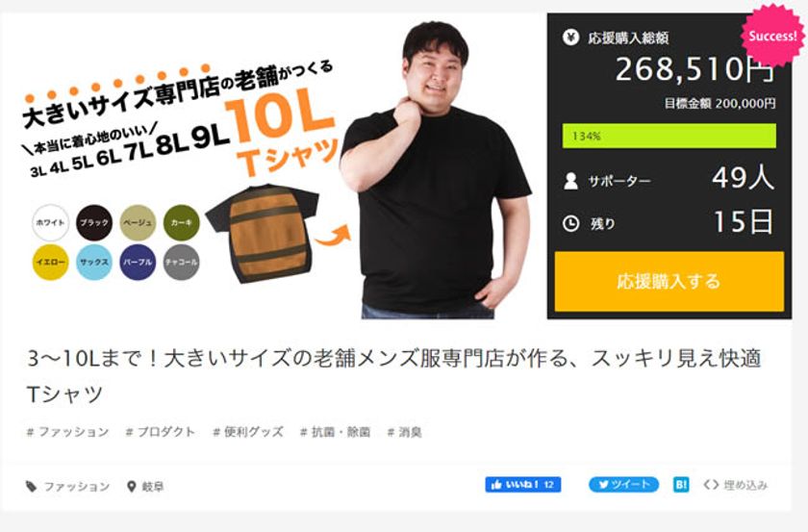Viewport: 808px width, 532px height.
Task: Click the orange 応援購入する button
Action: tap(669, 282)
